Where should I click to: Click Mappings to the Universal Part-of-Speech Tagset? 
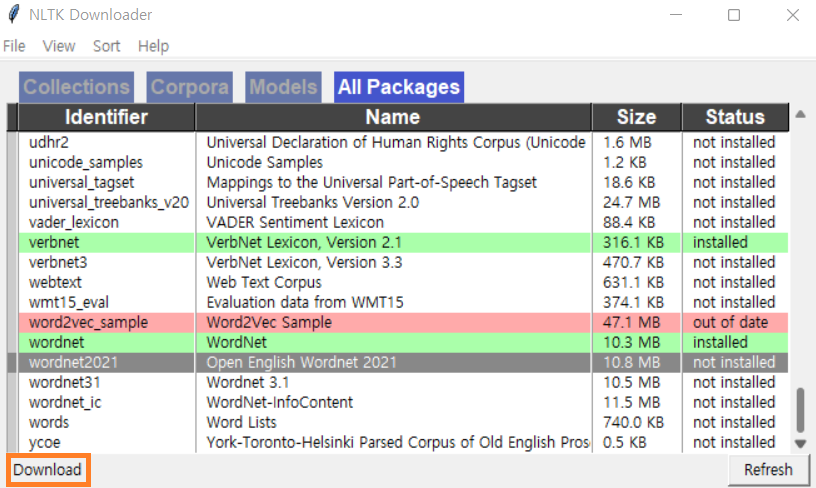pyautogui.click(x=372, y=183)
